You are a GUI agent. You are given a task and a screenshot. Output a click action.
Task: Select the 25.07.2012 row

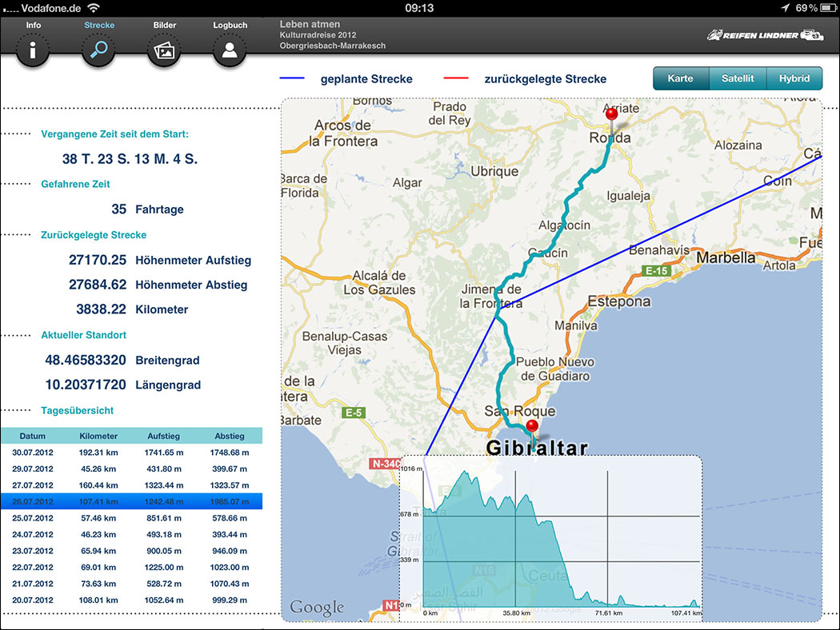pos(131,518)
